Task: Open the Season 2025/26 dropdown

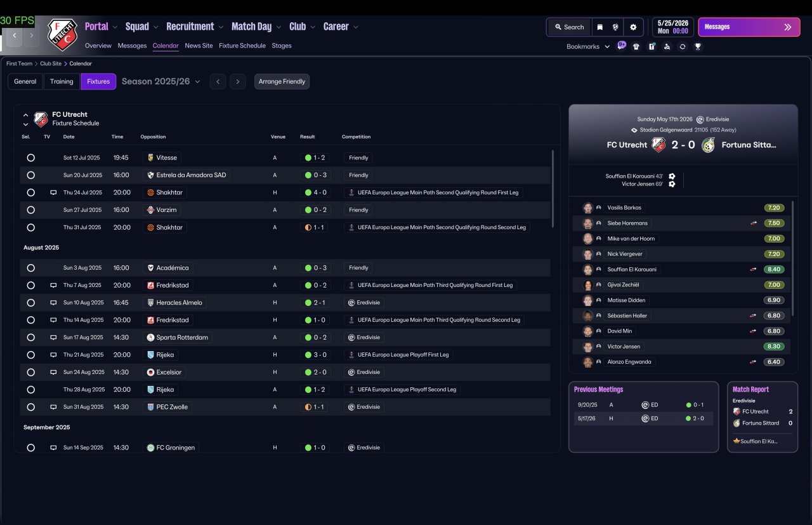Action: pyautogui.click(x=161, y=81)
